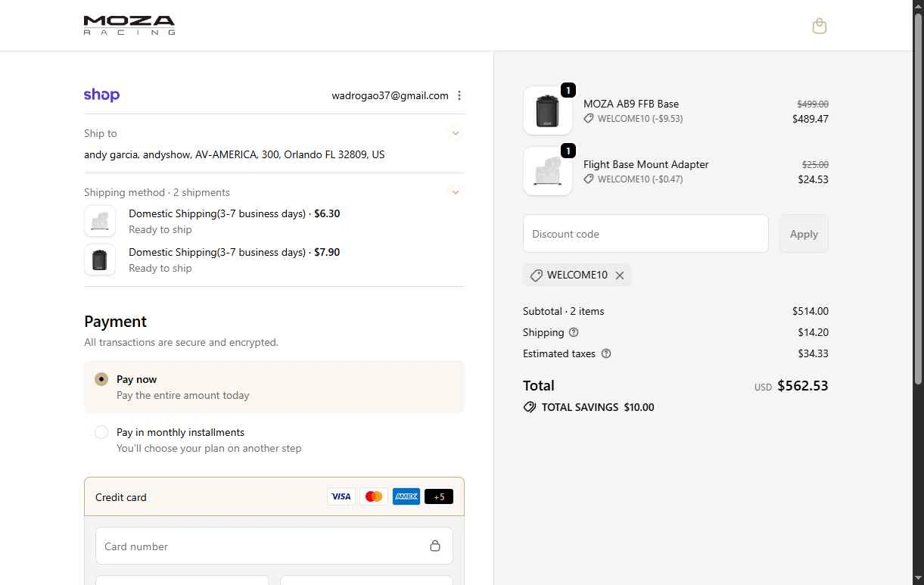Click the Total Savings tag icon
The image size is (924, 585).
[x=530, y=407]
